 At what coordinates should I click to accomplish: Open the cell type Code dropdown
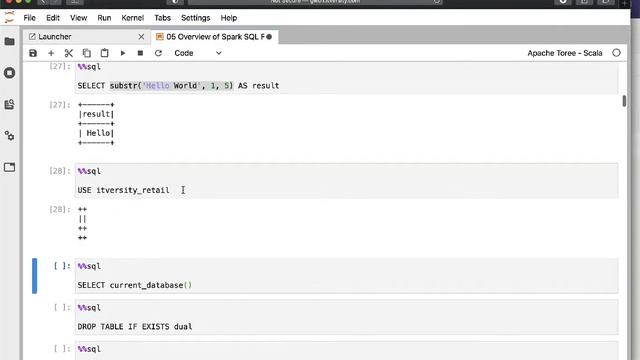click(198, 53)
